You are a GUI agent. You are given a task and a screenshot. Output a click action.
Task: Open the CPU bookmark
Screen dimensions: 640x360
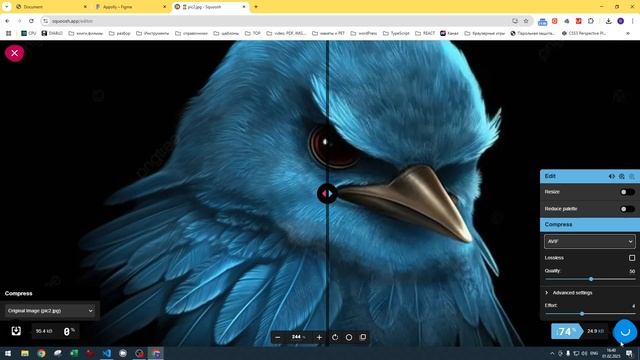29,33
